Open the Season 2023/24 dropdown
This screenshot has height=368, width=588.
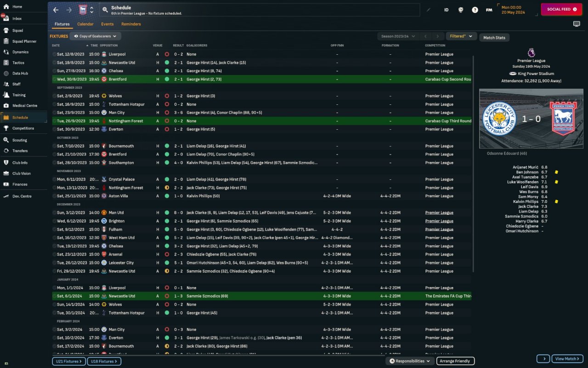click(x=398, y=36)
